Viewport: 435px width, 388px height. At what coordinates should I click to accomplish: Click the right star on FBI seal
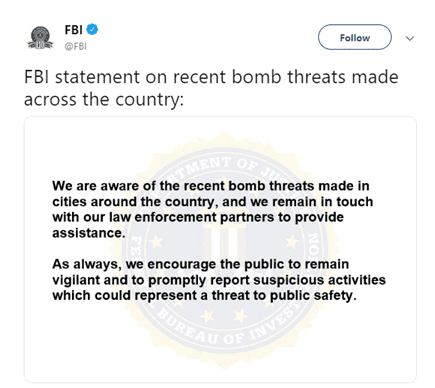[x=292, y=241]
